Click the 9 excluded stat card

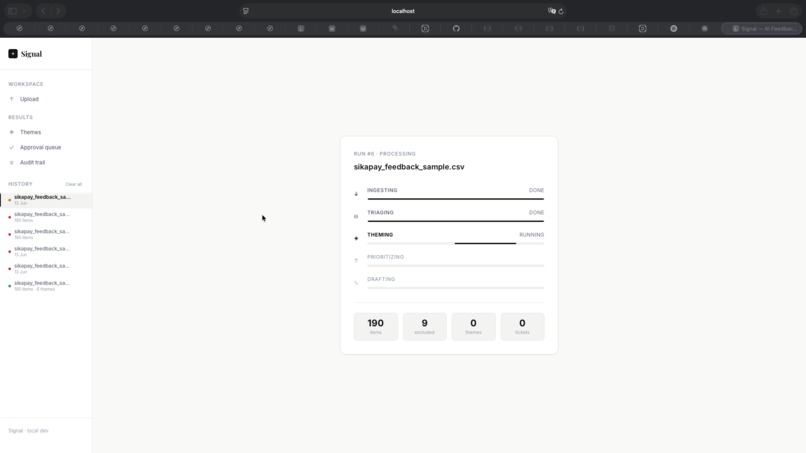click(425, 327)
